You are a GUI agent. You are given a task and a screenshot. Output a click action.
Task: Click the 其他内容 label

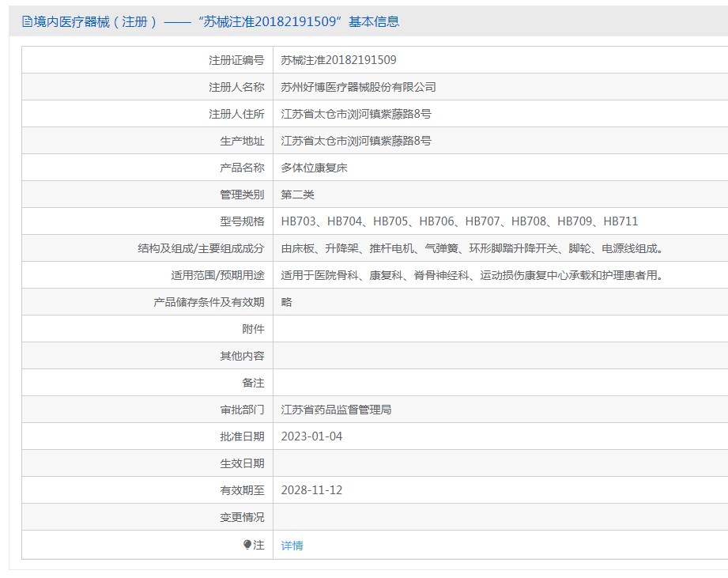point(242,356)
